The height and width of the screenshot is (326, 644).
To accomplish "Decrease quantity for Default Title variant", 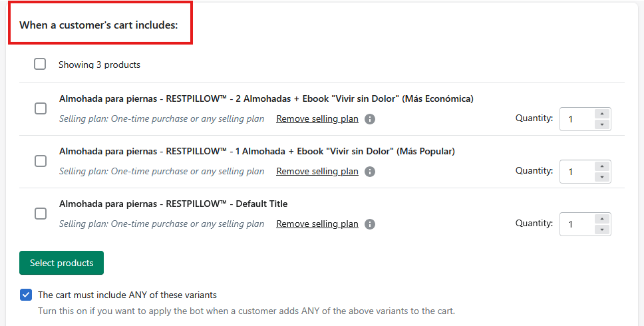I will (601, 230).
